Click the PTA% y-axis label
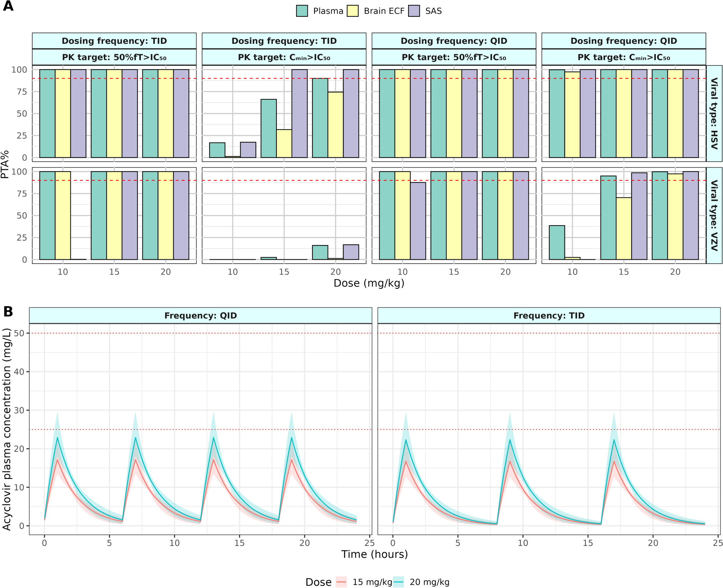 coord(5,164)
